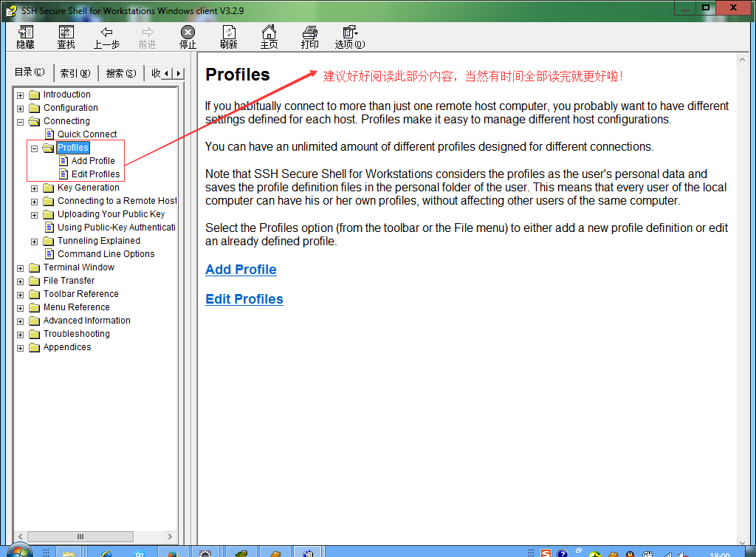Click the page icon beside Add Profile
This screenshot has height=557, width=756.
point(63,160)
